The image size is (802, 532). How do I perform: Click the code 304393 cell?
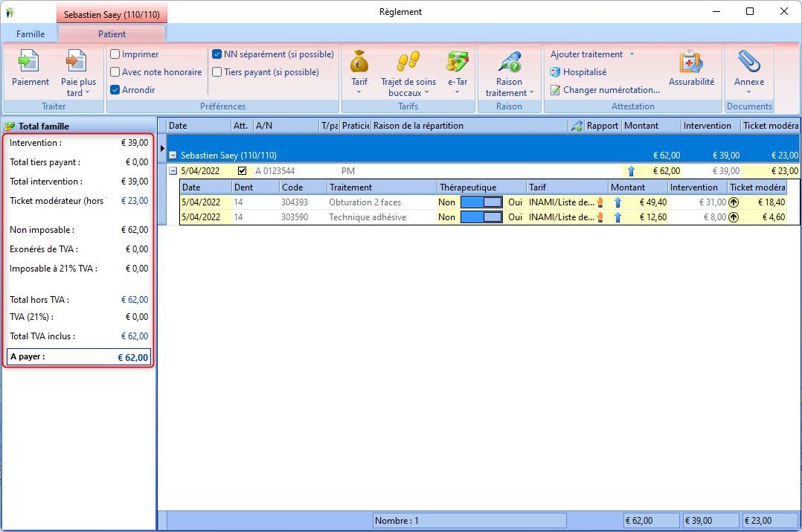pos(304,202)
